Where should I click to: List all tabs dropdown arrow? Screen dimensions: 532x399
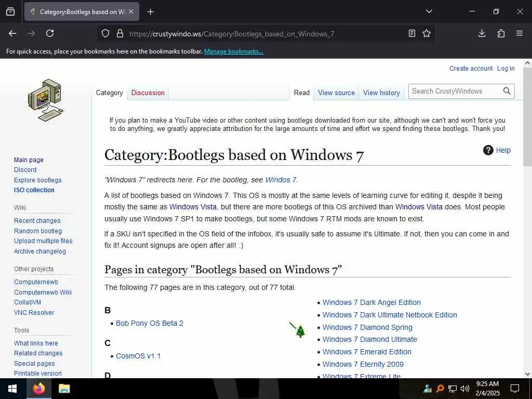coord(429,11)
